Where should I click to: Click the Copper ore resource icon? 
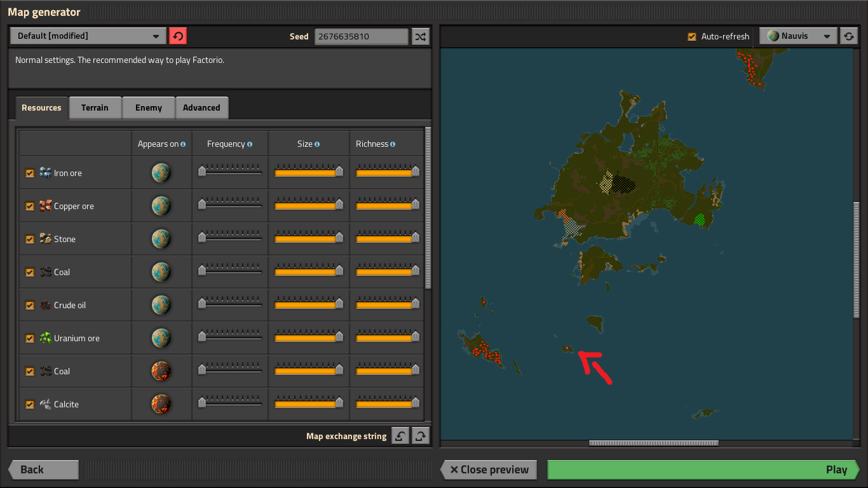pos(45,206)
